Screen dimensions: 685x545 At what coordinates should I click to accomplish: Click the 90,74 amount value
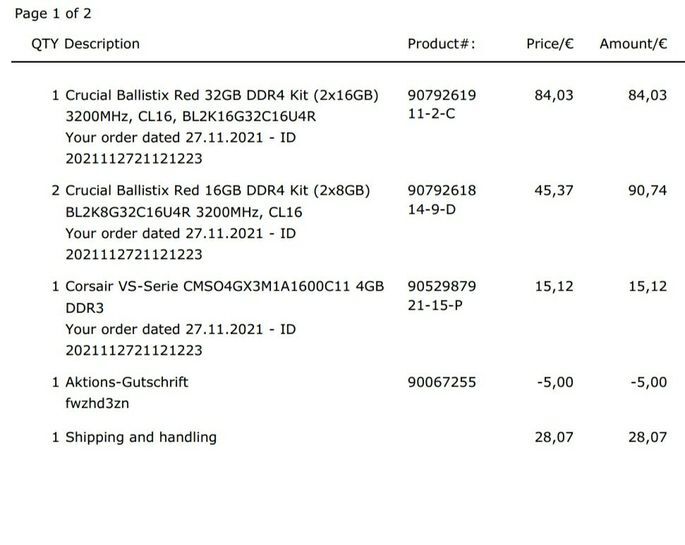click(647, 190)
